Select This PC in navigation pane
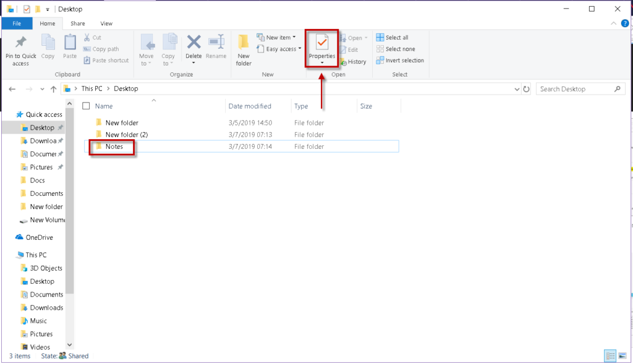 (32, 255)
